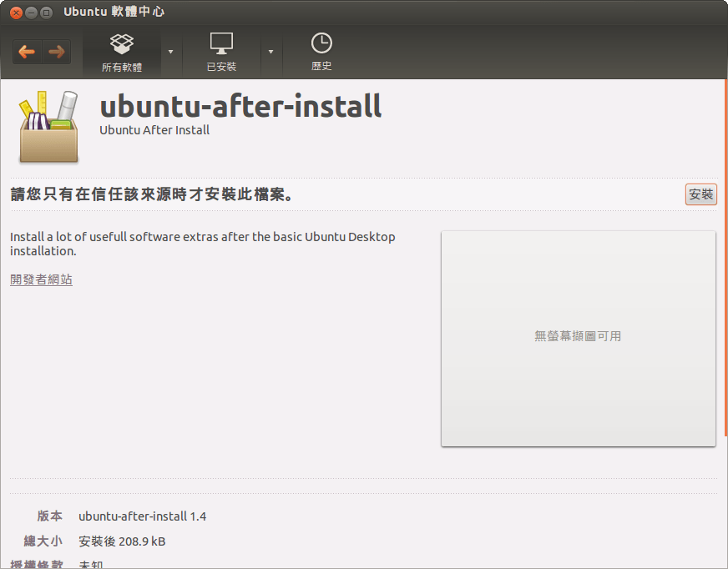The image size is (728, 569).
Task: Maximize the Ubuntu 軟體中心 window
Action: pyautogui.click(x=46, y=13)
